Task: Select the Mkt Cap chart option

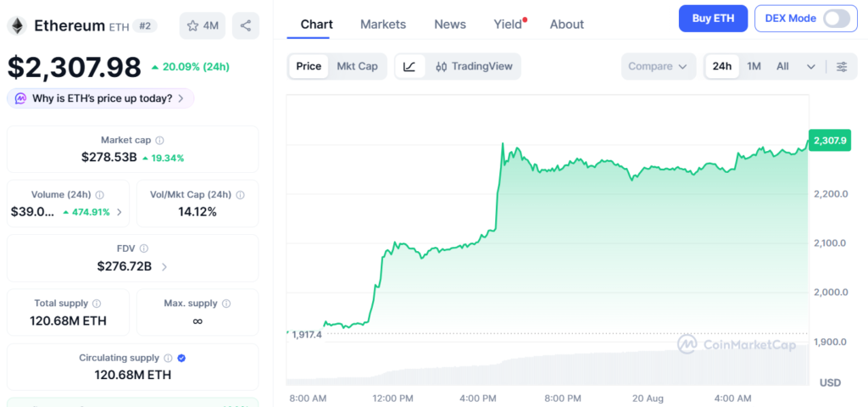Action: coord(357,66)
